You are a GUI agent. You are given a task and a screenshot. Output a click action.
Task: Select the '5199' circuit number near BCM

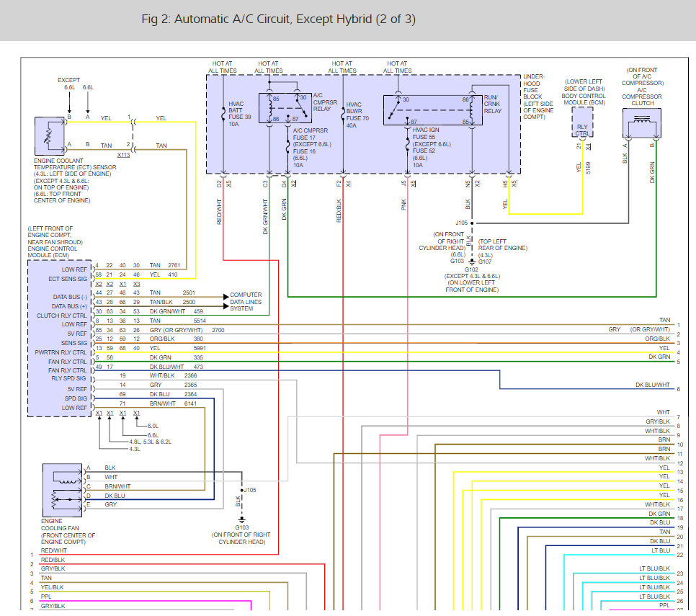[588, 168]
